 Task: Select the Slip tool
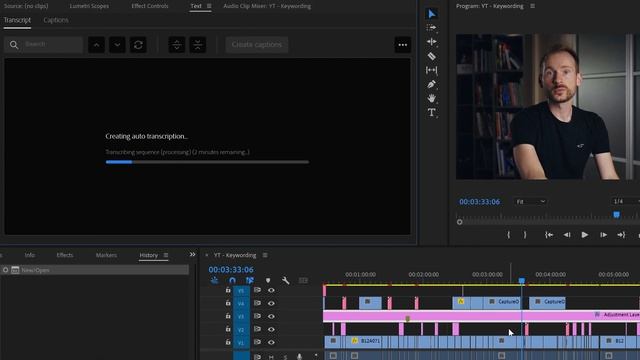431,70
